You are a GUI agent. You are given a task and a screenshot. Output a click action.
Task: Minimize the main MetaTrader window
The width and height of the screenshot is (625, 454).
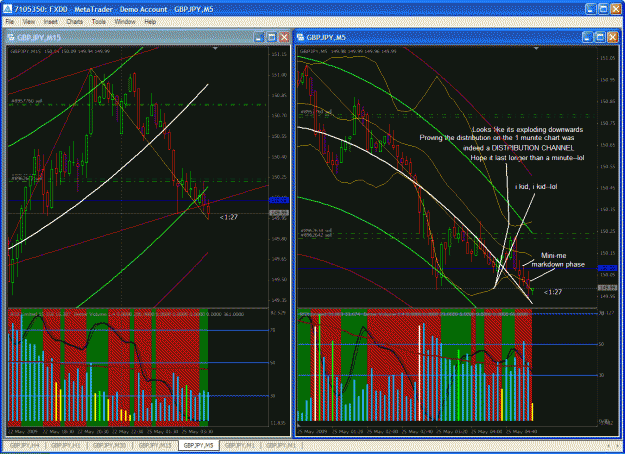pos(590,9)
